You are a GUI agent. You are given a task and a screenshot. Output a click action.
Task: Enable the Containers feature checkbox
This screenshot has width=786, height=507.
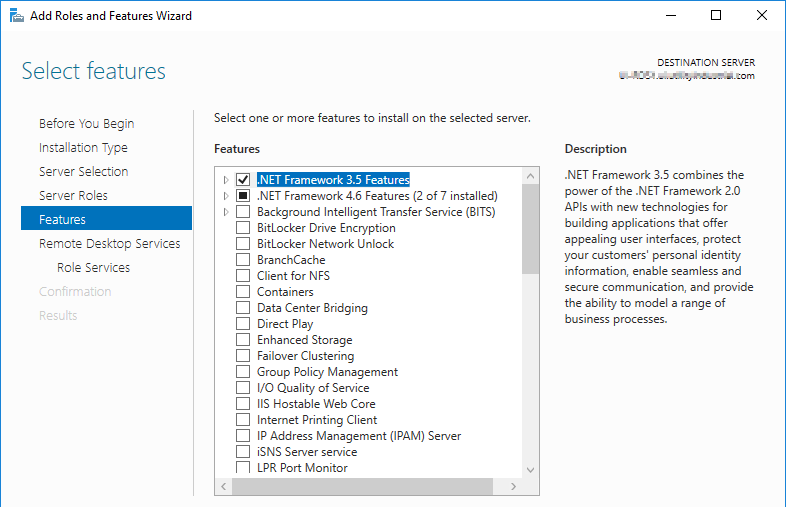[243, 292]
